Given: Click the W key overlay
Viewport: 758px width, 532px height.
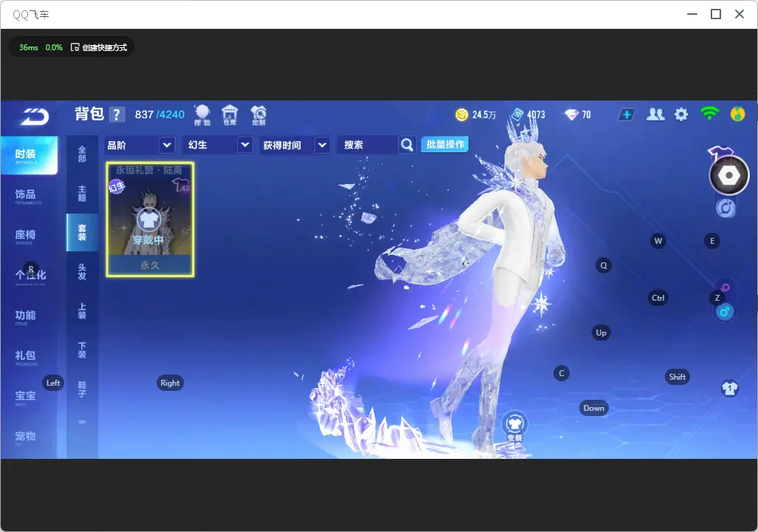Looking at the screenshot, I should 658,241.
